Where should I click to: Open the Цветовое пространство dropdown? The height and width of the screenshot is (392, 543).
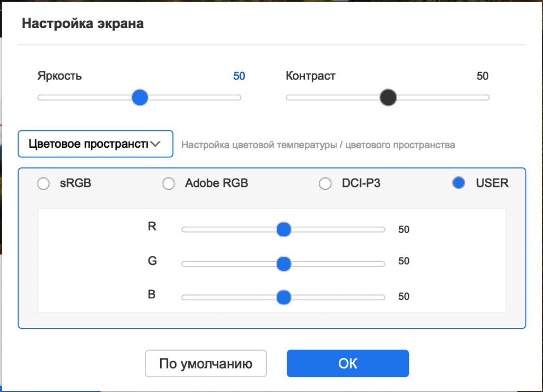[95, 144]
